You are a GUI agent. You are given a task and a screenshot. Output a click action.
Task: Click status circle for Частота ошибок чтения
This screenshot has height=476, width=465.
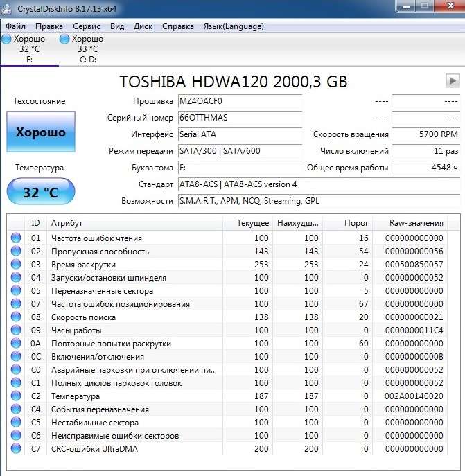16,238
